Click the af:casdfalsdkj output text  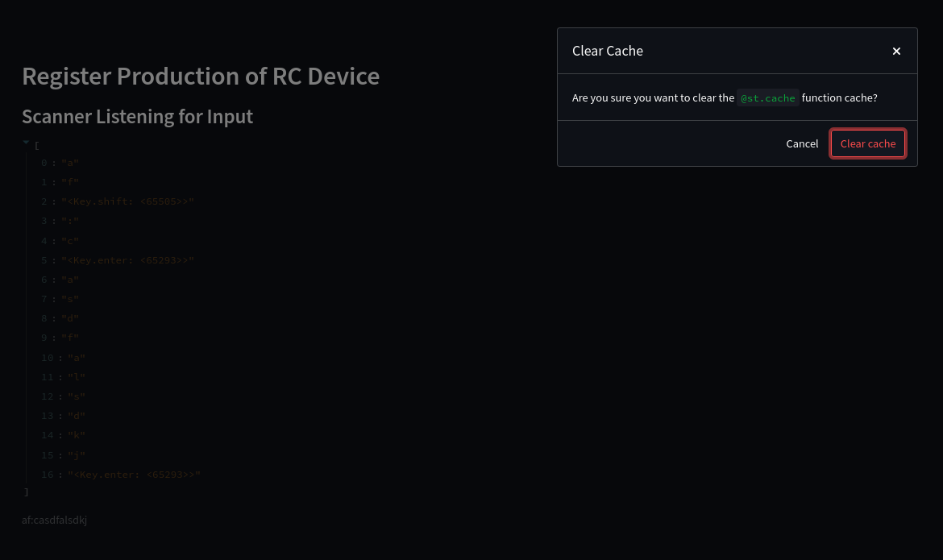click(x=54, y=520)
